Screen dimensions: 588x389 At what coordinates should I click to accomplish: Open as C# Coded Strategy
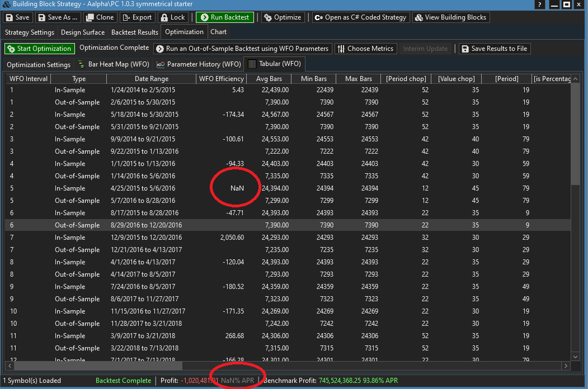click(361, 17)
